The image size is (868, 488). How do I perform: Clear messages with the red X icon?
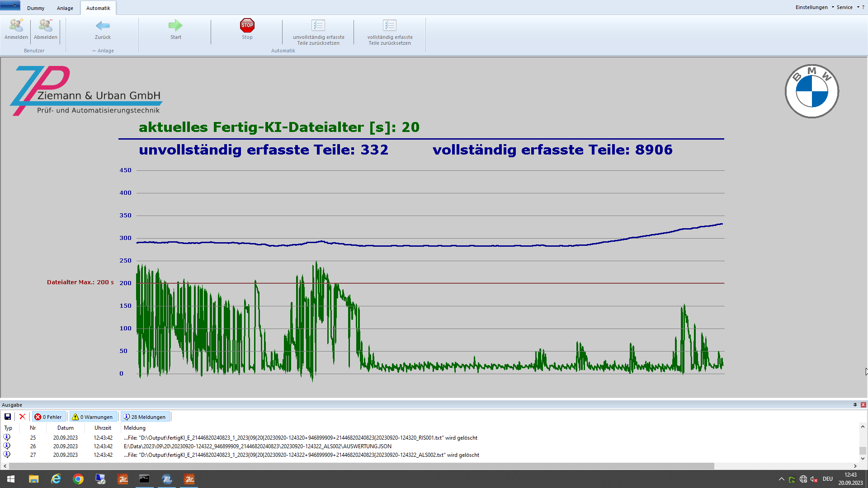22,417
